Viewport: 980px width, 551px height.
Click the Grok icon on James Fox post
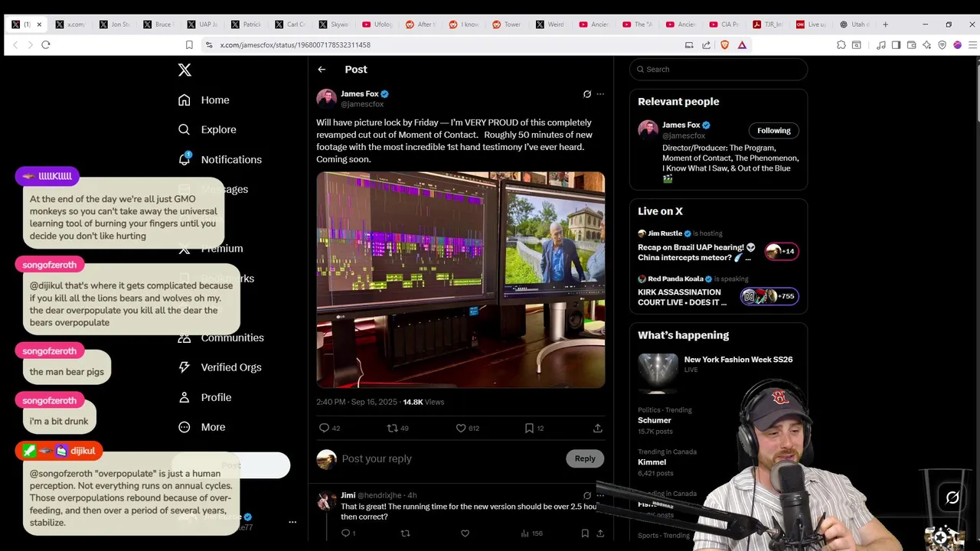point(587,94)
